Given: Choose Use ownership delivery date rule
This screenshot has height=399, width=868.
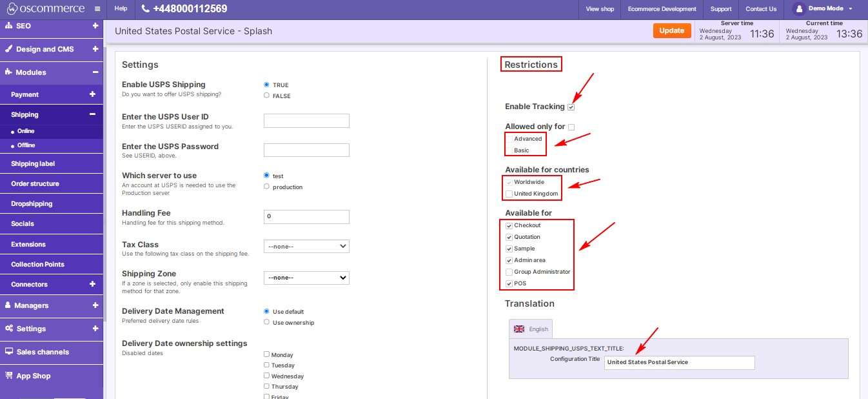Looking at the screenshot, I should 267,322.
